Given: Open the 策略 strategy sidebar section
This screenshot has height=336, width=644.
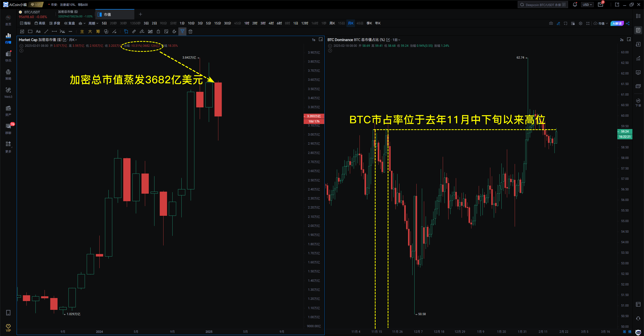Looking at the screenshot, I should (8, 74).
